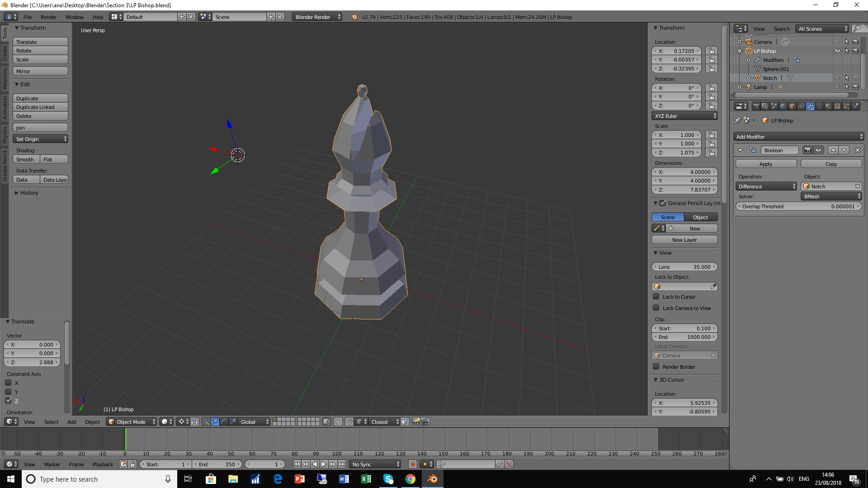Toggle visibility eye of LP Bishop
Image resolution: width=868 pixels, height=488 pixels.
(x=838, y=51)
